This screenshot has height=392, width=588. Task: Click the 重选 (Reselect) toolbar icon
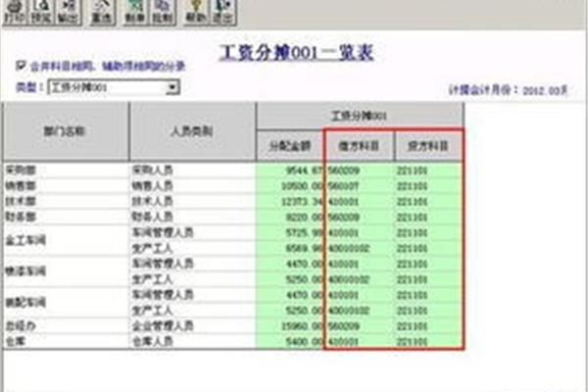[102, 13]
